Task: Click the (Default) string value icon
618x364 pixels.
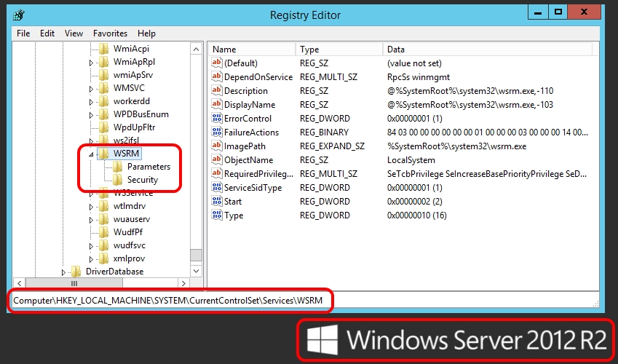Action: [217, 63]
